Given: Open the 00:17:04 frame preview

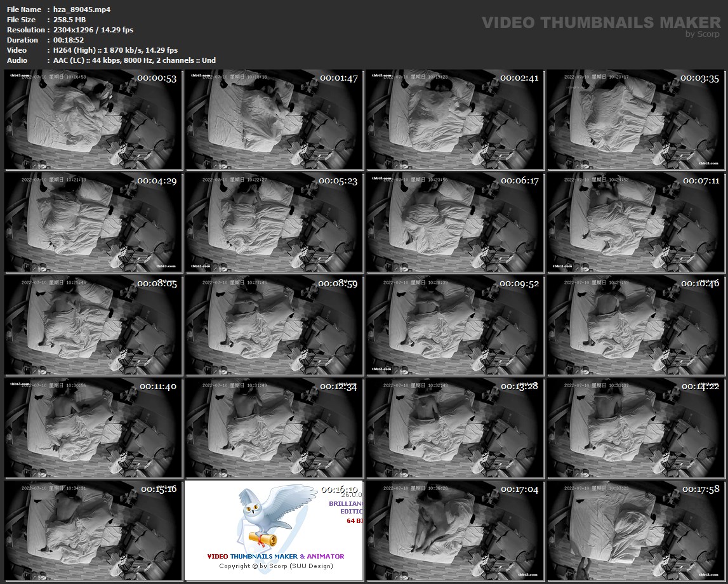Looking at the screenshot, I should (455, 531).
